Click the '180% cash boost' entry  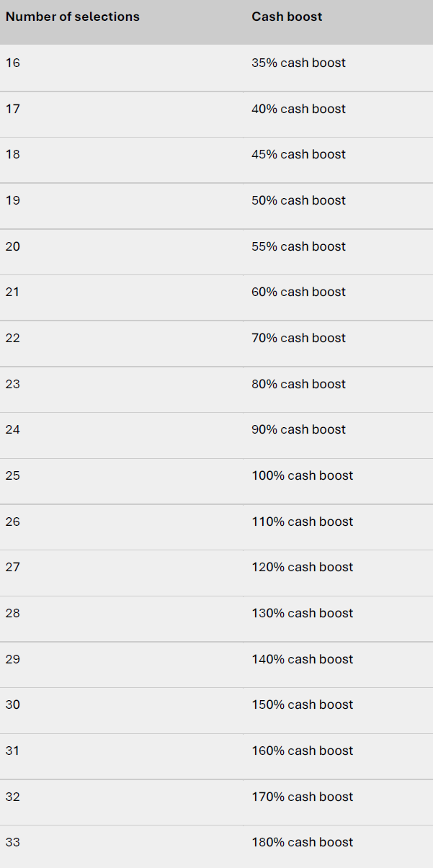point(303,843)
